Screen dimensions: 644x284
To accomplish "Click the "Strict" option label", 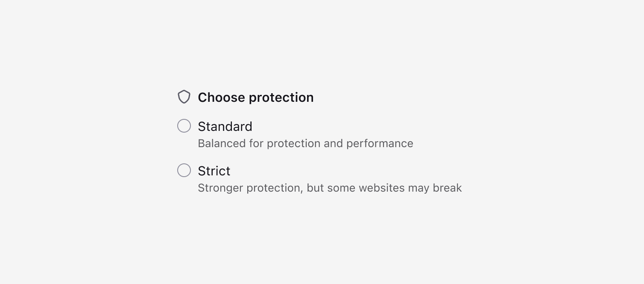I will (214, 171).
